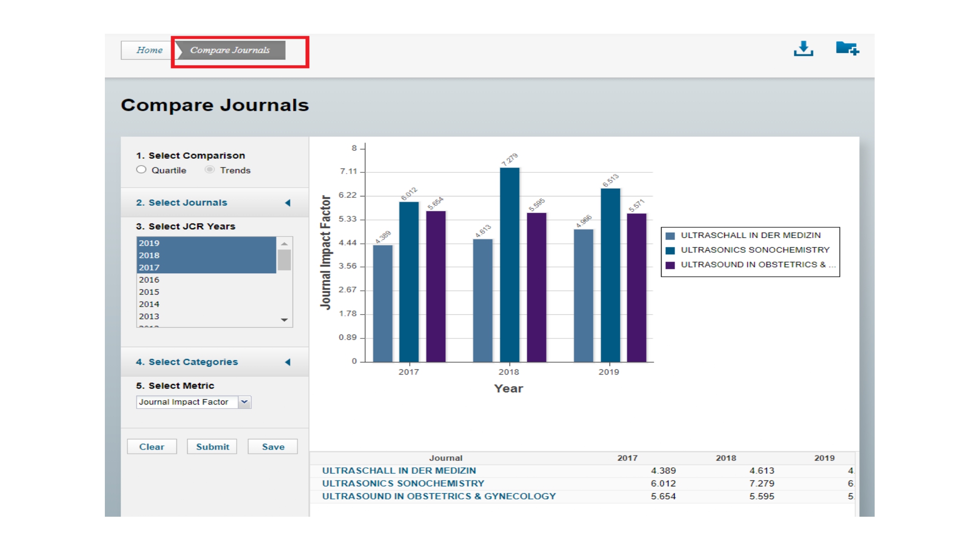Click the purple ULTRASOUND IN OBSTETRICS legend swatch
The image size is (980, 551).
(x=670, y=265)
